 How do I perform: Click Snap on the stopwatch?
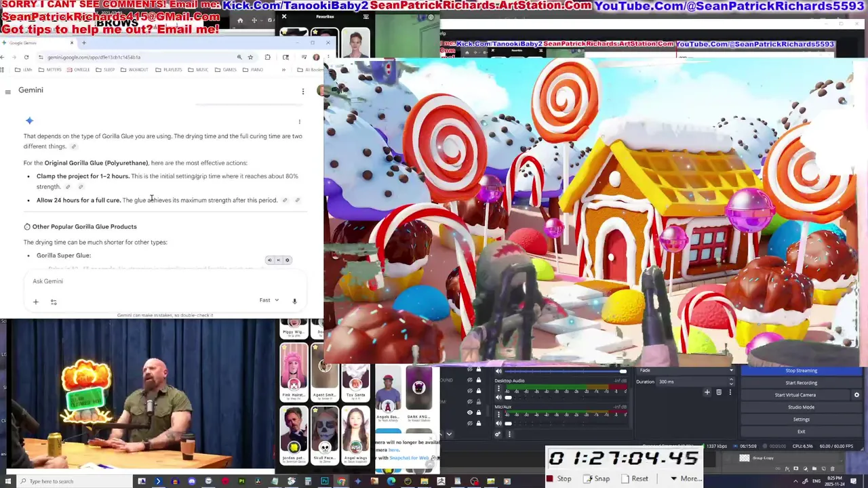point(597,479)
